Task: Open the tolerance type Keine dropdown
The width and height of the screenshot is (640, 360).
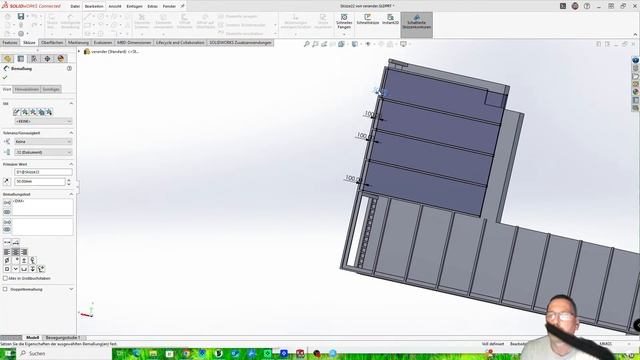Action: click(43, 142)
